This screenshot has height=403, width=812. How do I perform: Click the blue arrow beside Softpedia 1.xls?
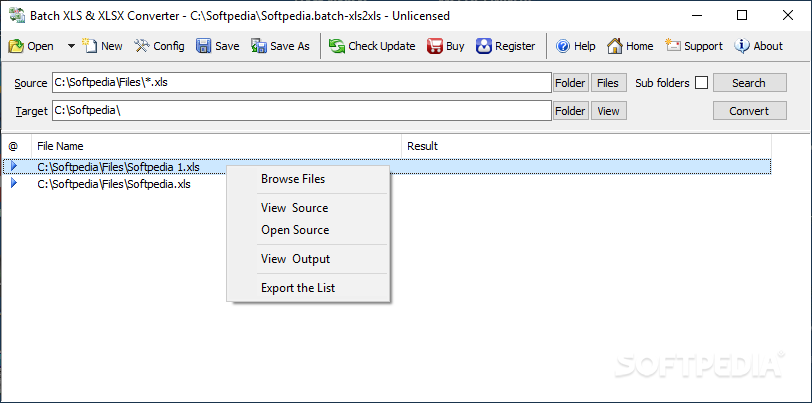[x=14, y=166]
